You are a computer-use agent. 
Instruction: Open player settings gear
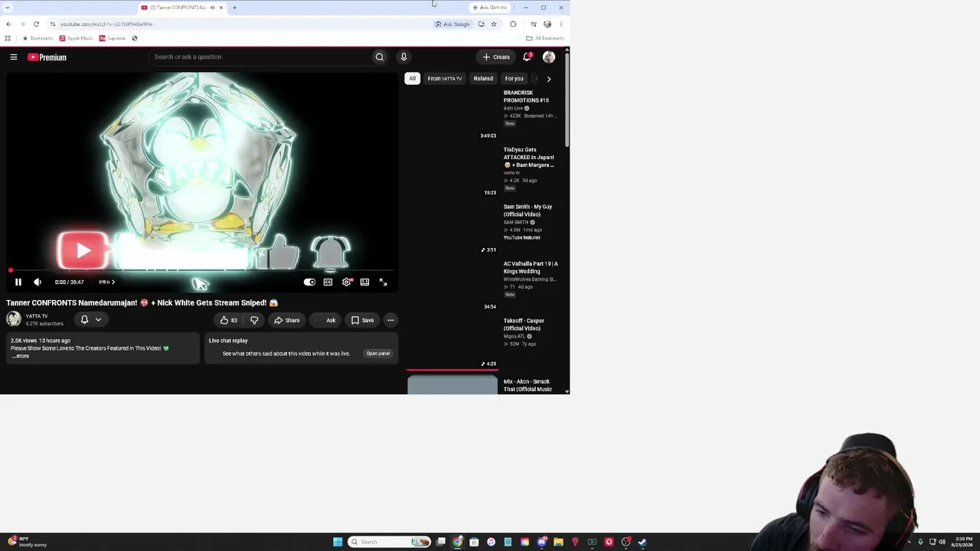click(x=347, y=282)
